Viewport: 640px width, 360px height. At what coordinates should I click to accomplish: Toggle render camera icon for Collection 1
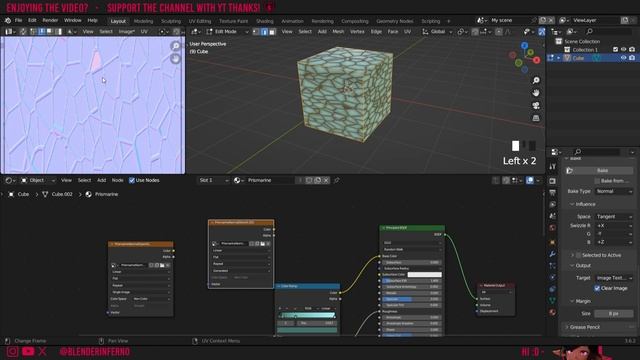pyautogui.click(x=632, y=49)
